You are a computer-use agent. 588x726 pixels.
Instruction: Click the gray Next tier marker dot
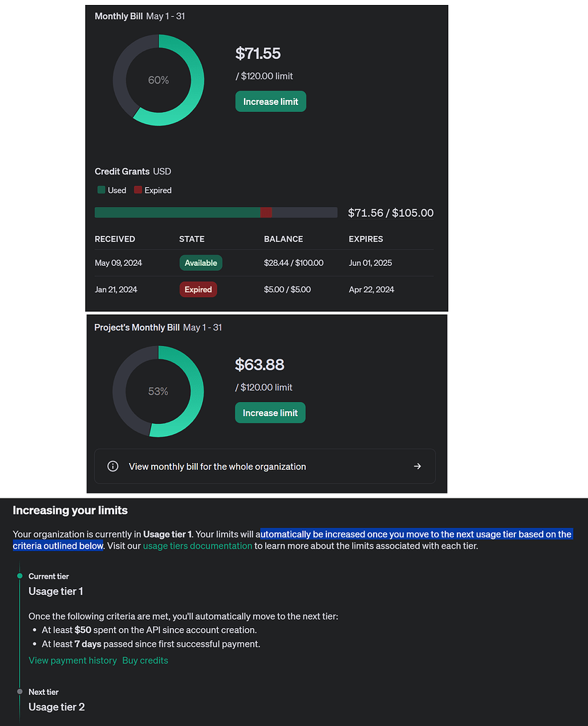[20, 691]
